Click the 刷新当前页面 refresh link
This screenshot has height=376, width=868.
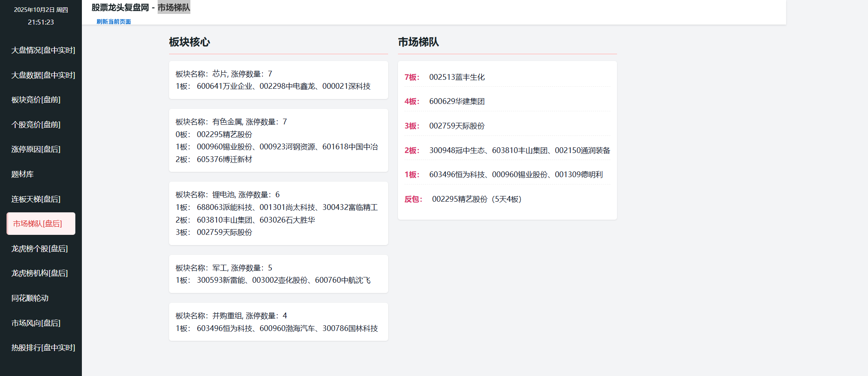pyautogui.click(x=114, y=22)
